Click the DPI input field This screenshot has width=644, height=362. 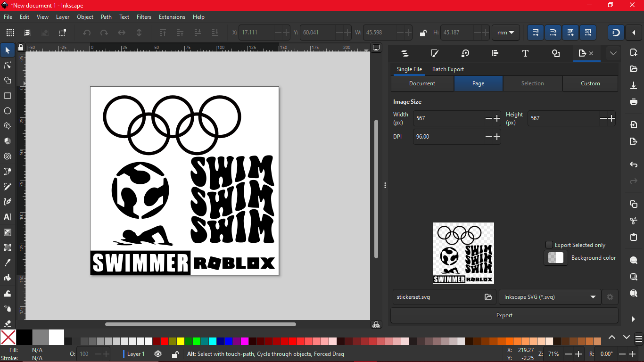(448, 137)
